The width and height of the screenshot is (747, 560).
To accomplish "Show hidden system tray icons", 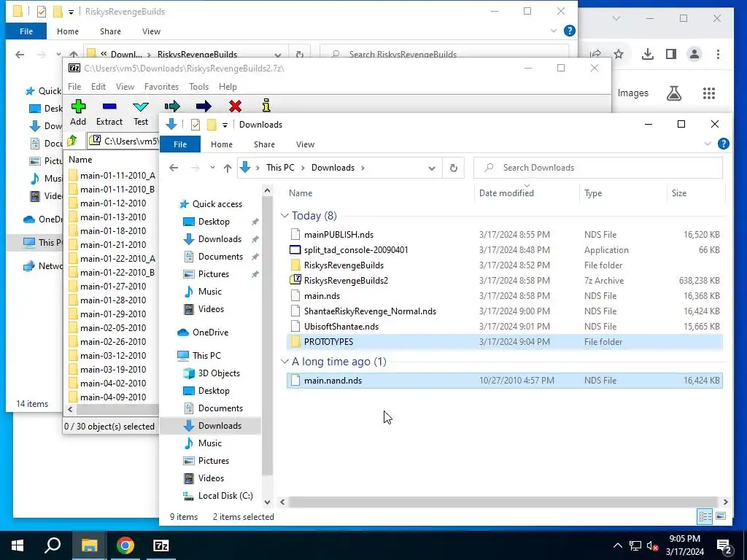I will click(x=617, y=545).
